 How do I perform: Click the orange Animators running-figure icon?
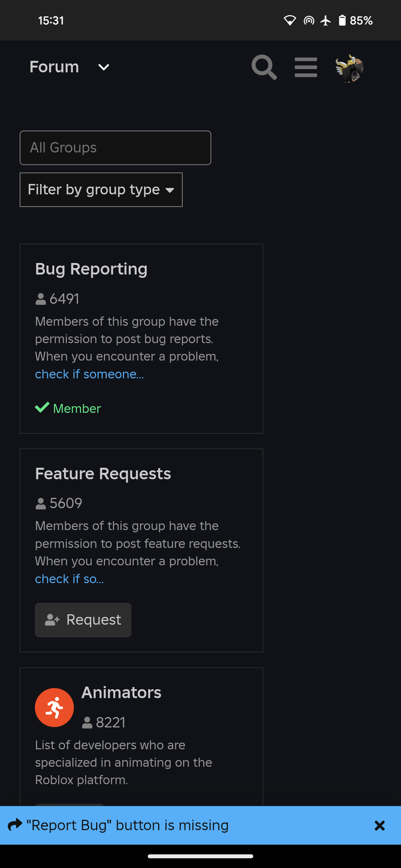pos(54,707)
